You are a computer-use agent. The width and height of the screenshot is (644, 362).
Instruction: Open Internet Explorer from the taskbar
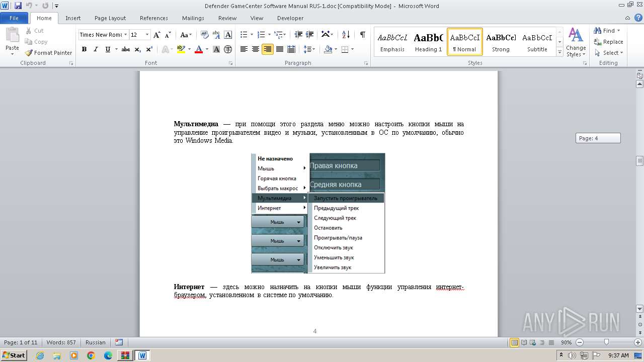pyautogui.click(x=40, y=355)
